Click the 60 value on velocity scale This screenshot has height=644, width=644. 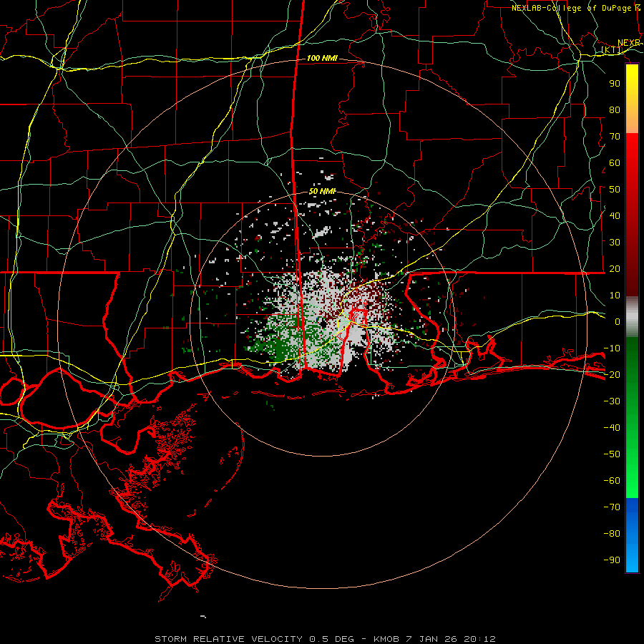click(615, 162)
